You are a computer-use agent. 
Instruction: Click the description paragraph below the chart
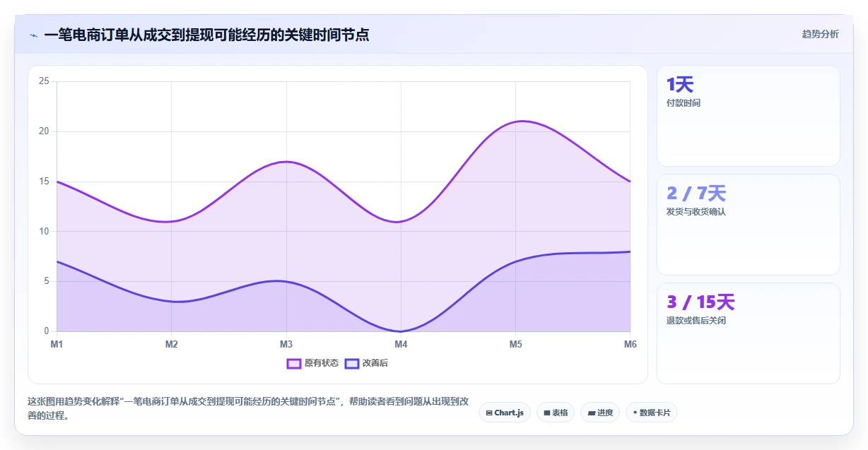coord(248,408)
